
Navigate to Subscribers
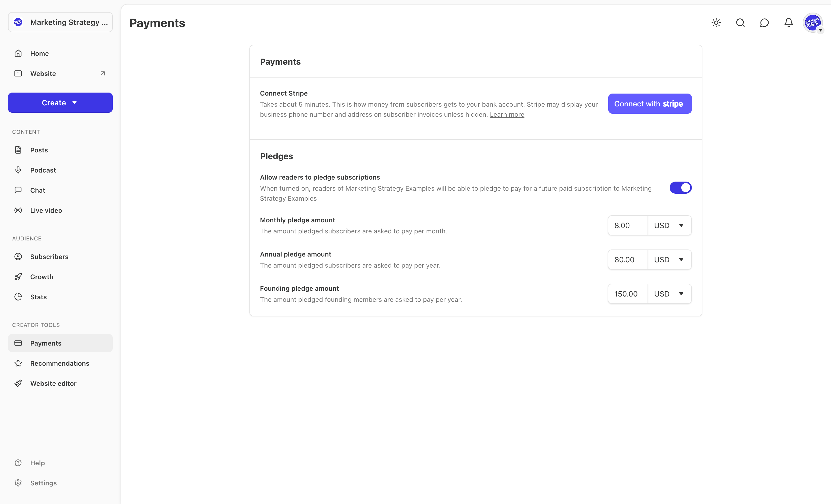point(60,257)
